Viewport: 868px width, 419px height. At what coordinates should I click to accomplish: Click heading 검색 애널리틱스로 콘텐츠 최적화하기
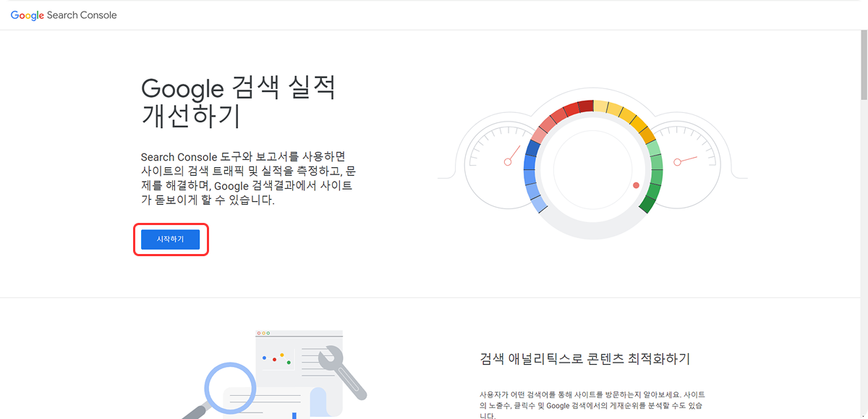click(584, 359)
